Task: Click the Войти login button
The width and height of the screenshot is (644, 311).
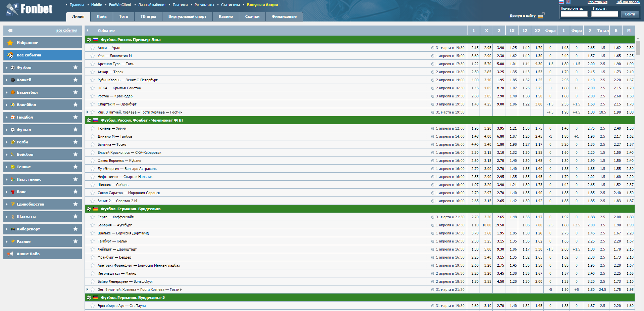Action: click(630, 14)
